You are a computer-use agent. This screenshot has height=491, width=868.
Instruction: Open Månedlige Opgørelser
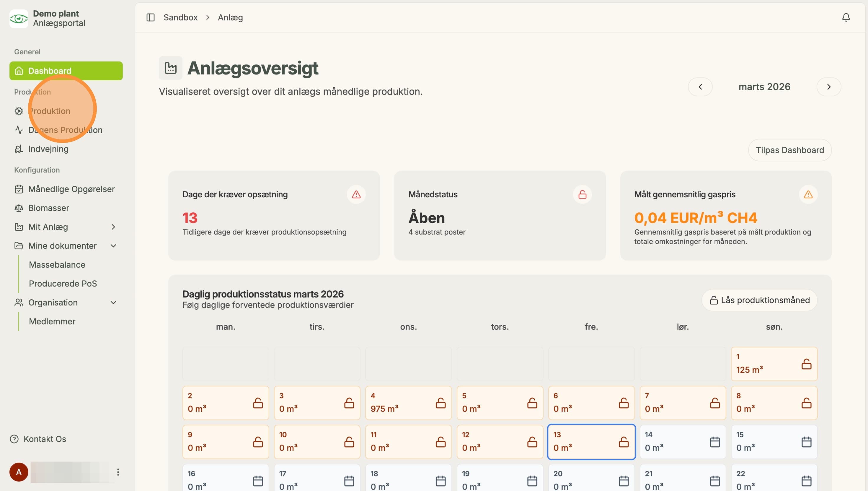pos(66,189)
